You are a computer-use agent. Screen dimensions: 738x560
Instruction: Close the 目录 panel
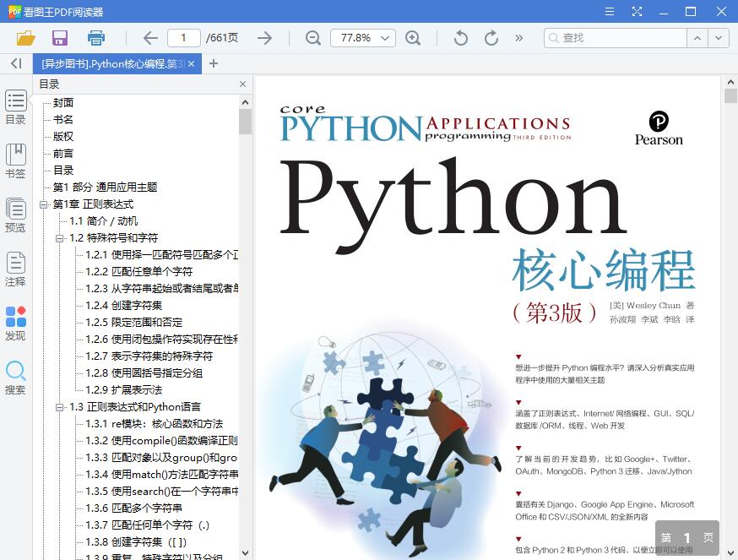coord(243,84)
